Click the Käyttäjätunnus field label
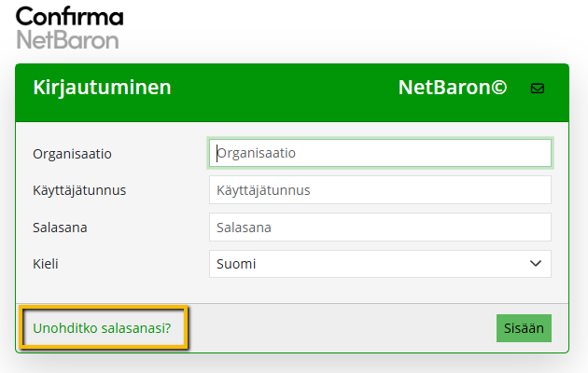588x373 pixels. pyautogui.click(x=79, y=190)
